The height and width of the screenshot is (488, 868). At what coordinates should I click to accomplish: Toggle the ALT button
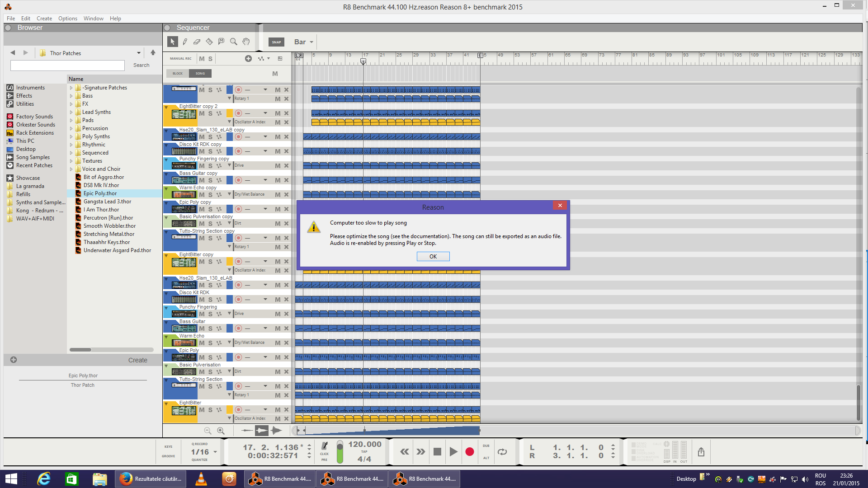(x=486, y=458)
